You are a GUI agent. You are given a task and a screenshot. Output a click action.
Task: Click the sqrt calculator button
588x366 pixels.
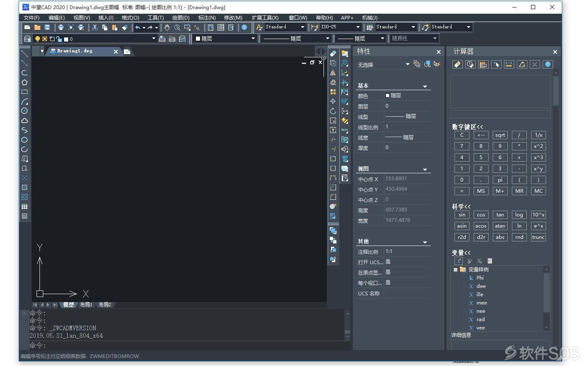pyautogui.click(x=500, y=135)
